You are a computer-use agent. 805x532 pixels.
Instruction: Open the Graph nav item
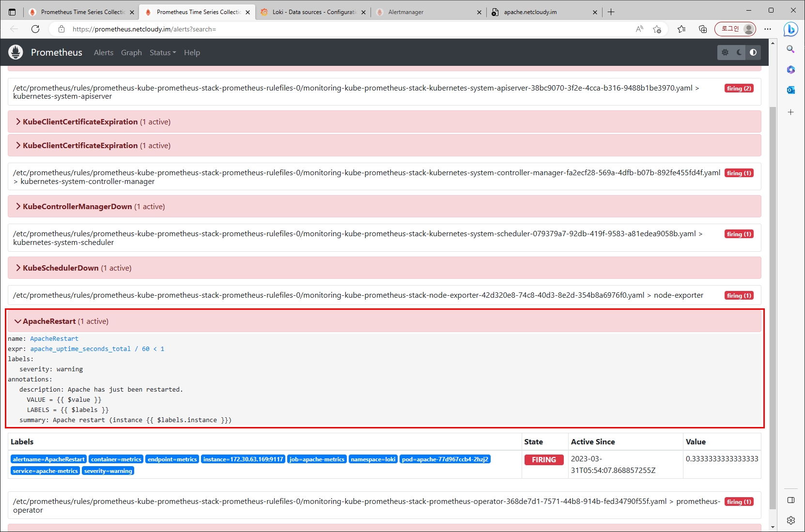[x=131, y=52]
